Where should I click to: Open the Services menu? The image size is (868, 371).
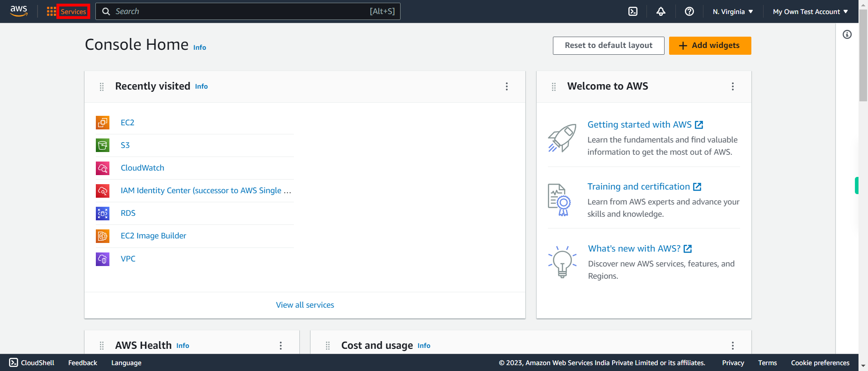[x=73, y=12]
